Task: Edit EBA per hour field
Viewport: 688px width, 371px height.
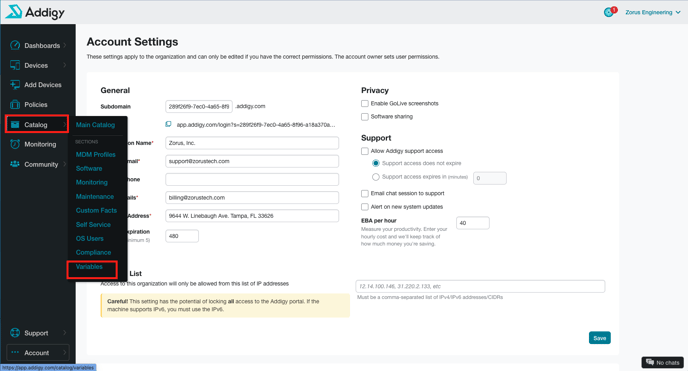Action: [473, 223]
